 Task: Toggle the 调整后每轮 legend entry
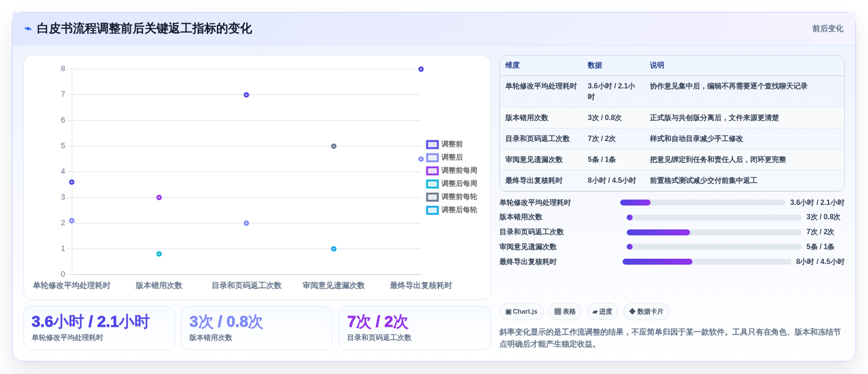coord(452,210)
